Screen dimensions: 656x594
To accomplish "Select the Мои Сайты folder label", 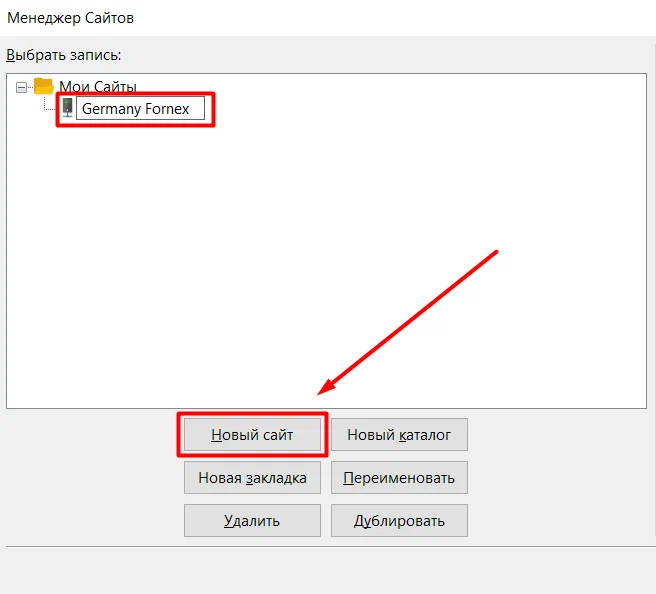I will pos(98,87).
